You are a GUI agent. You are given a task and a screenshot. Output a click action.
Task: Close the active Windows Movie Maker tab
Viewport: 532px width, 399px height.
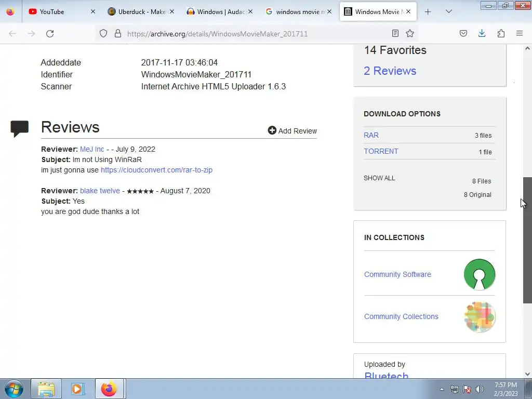tap(408, 12)
